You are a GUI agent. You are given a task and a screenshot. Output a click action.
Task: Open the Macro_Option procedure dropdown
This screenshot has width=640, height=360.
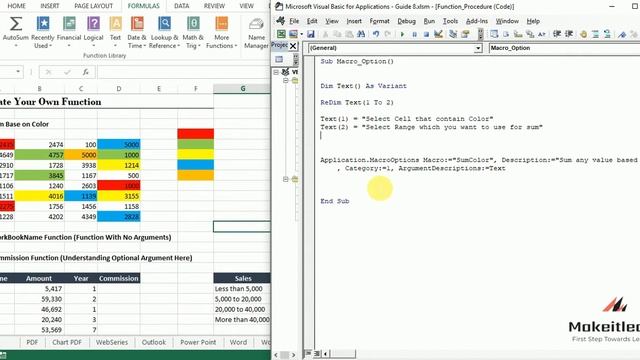[x=564, y=48]
